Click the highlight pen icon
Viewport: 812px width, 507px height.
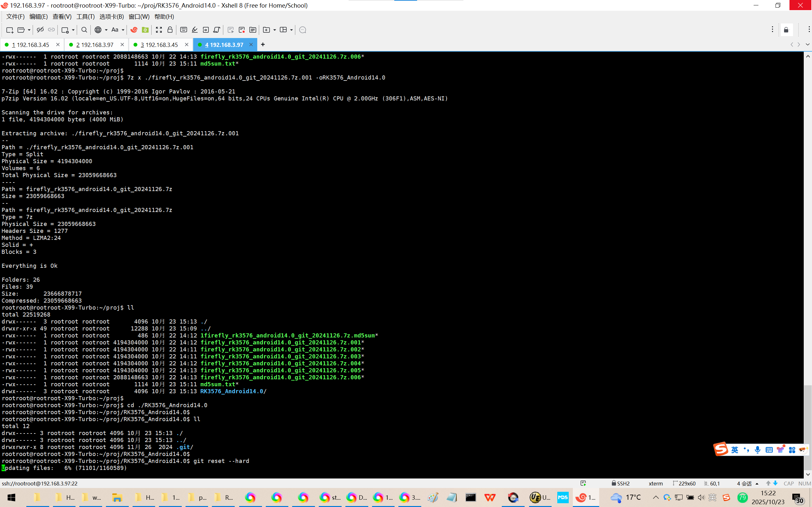point(195,30)
